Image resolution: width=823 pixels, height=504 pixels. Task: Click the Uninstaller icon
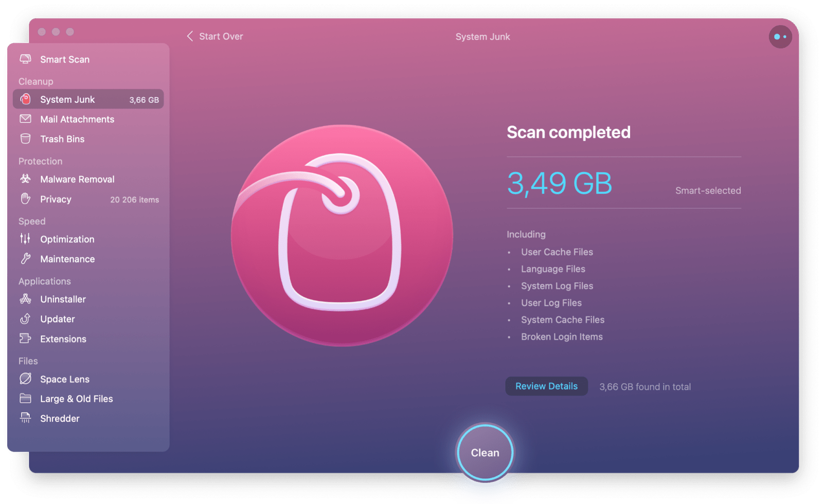(x=25, y=299)
